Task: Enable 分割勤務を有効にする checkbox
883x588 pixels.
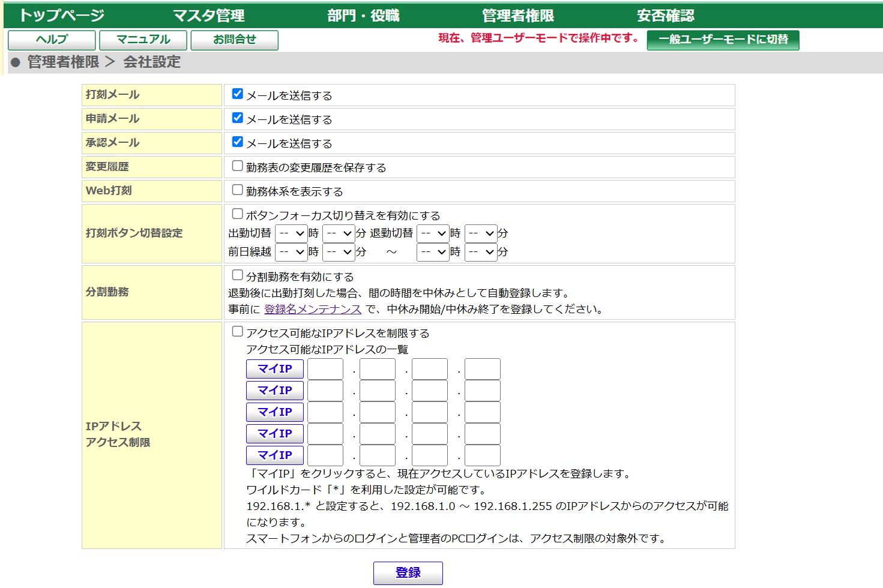Action: click(238, 275)
